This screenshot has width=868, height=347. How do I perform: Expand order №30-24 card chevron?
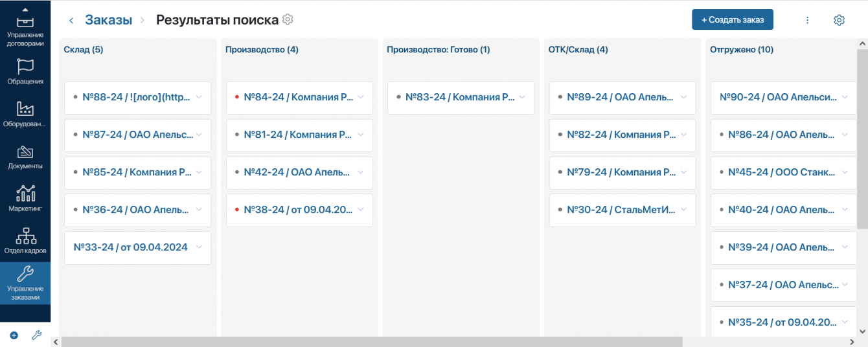coord(683,210)
